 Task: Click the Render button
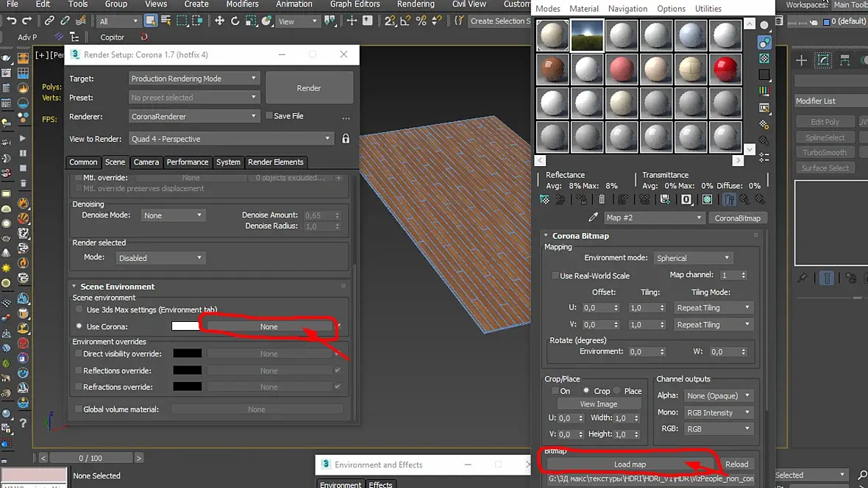[309, 88]
